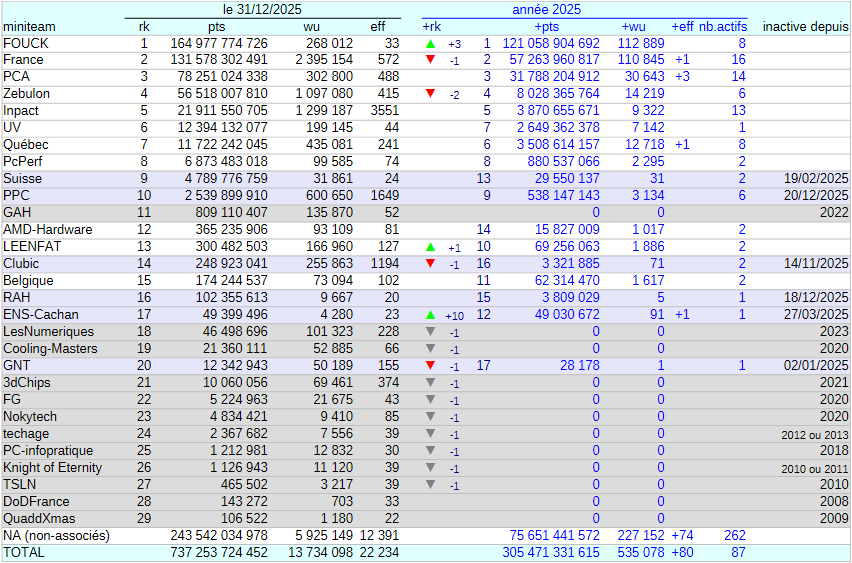Select the France team name
852x563 pixels.
pos(23,60)
